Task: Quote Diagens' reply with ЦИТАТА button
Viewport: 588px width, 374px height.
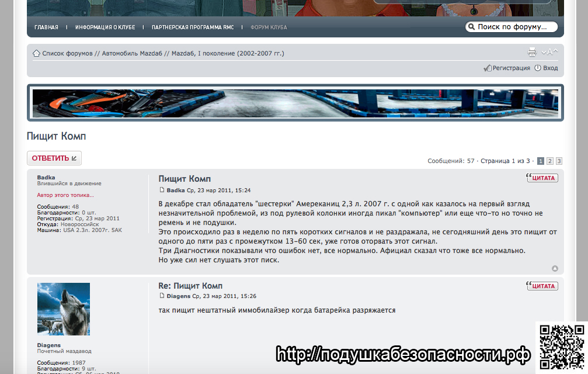Action: 542,286
